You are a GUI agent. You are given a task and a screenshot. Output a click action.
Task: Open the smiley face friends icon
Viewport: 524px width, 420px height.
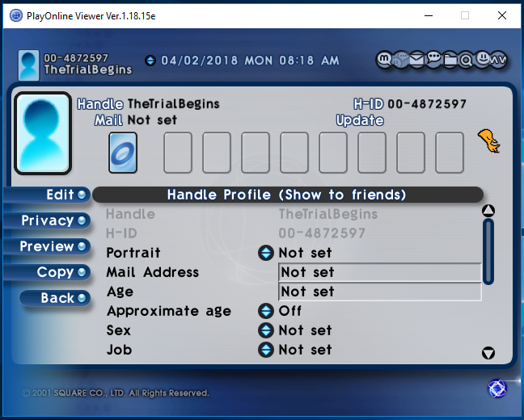click(482, 60)
